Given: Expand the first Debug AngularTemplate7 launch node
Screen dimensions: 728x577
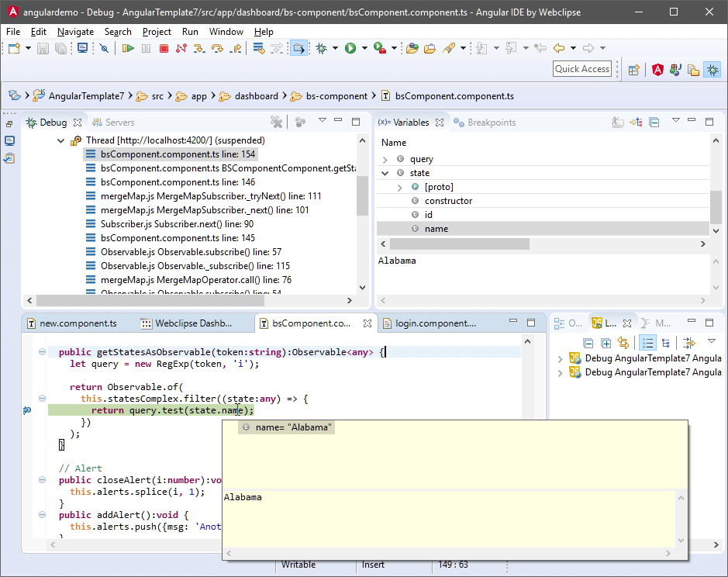Looking at the screenshot, I should pos(560,358).
